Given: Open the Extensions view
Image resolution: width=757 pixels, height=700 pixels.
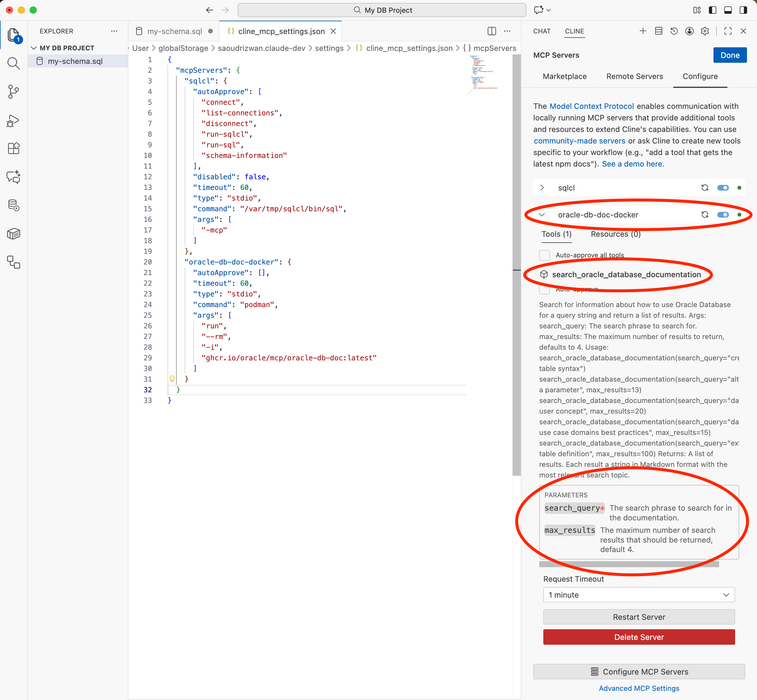Looking at the screenshot, I should [x=13, y=149].
